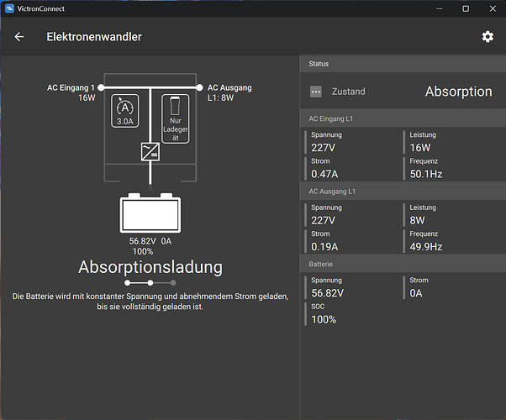Image resolution: width=506 pixels, height=420 pixels.
Task: Click the AC Ausgang L1 section header
Action: (x=403, y=192)
